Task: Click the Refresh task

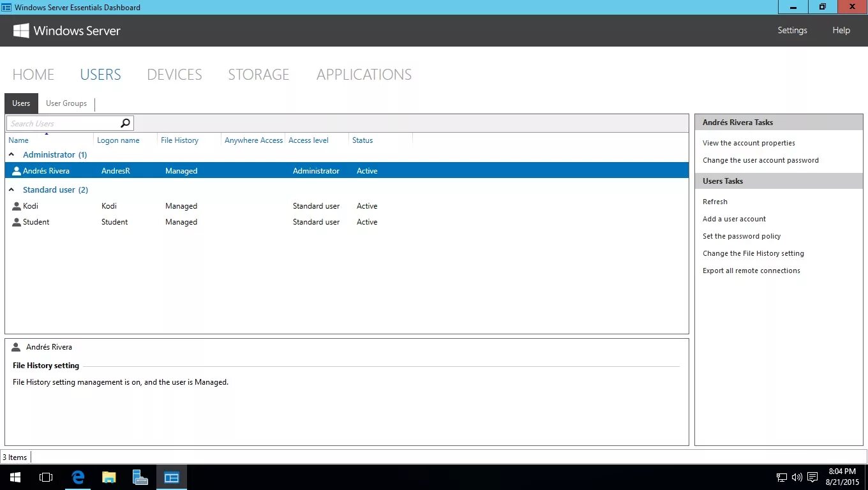Action: (715, 202)
